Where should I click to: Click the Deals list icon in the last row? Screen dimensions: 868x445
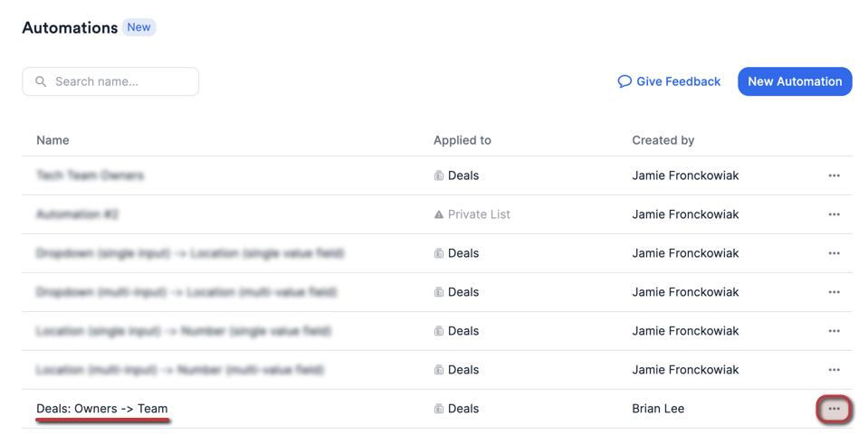tap(439, 409)
